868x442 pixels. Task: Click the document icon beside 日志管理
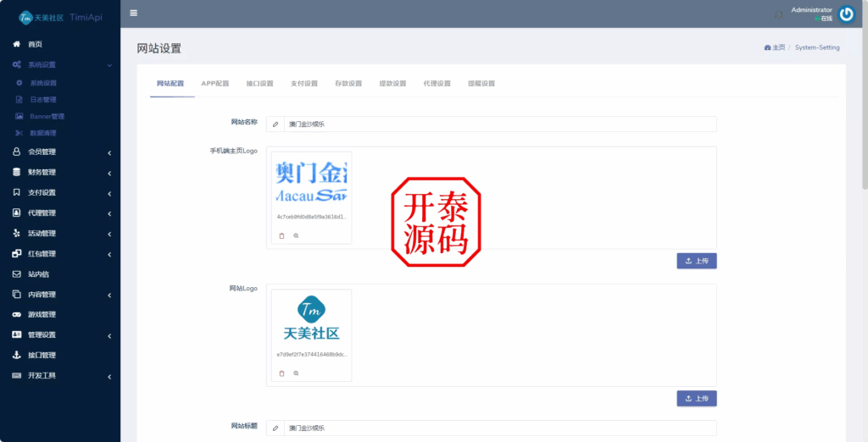point(19,100)
